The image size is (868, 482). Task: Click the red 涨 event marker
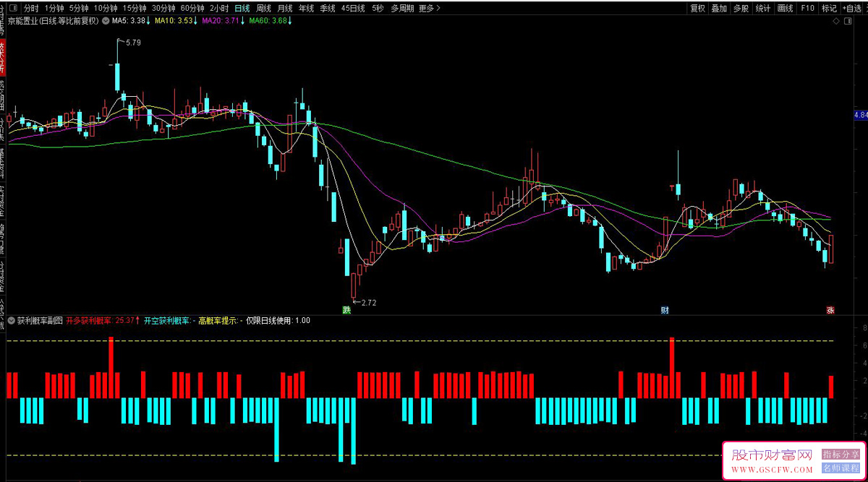click(x=830, y=310)
